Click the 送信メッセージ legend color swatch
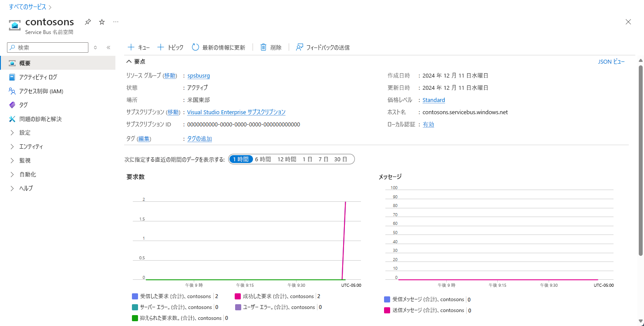This screenshot has width=644, height=326. pos(387,310)
